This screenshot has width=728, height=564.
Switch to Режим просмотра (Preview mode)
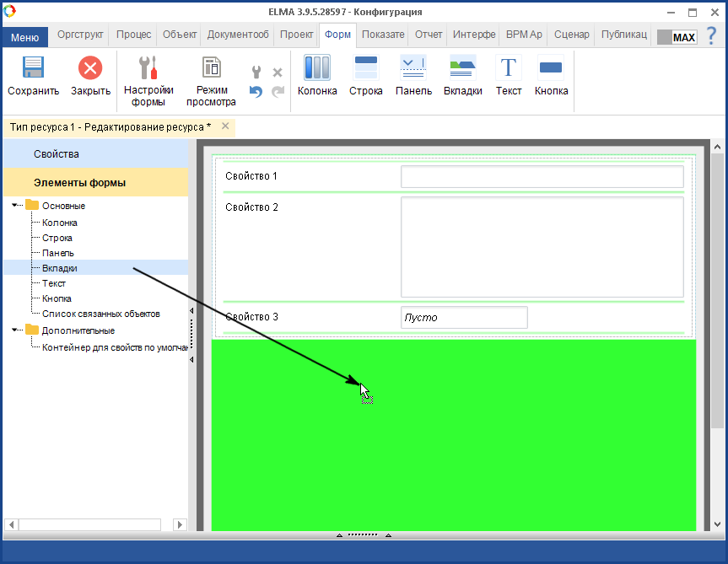point(211,69)
